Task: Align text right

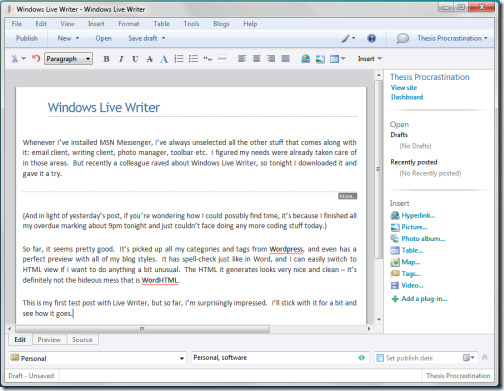Action: coord(271,59)
